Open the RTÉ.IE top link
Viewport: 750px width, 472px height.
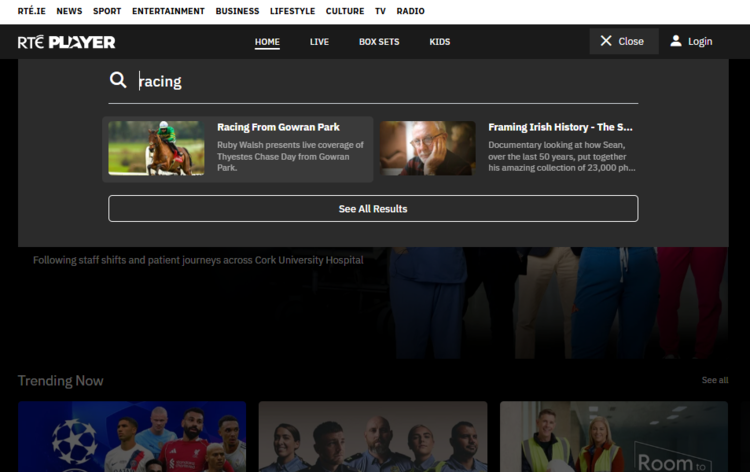[32, 11]
